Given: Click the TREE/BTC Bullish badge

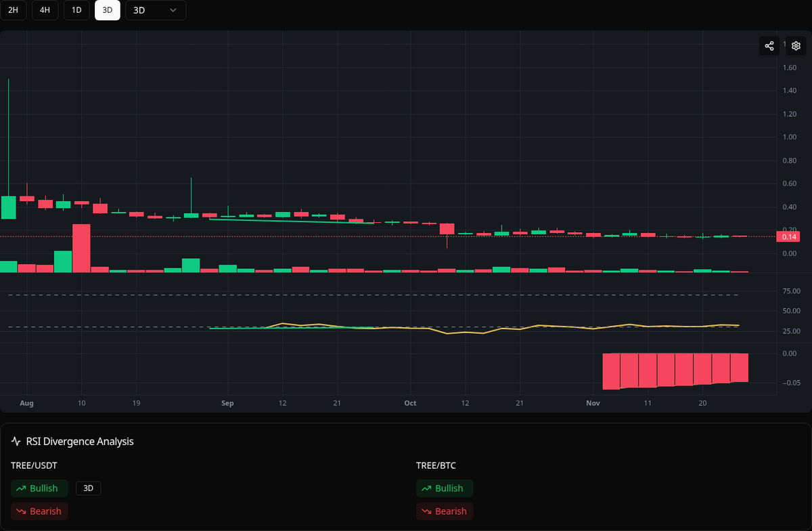Looking at the screenshot, I should [445, 488].
